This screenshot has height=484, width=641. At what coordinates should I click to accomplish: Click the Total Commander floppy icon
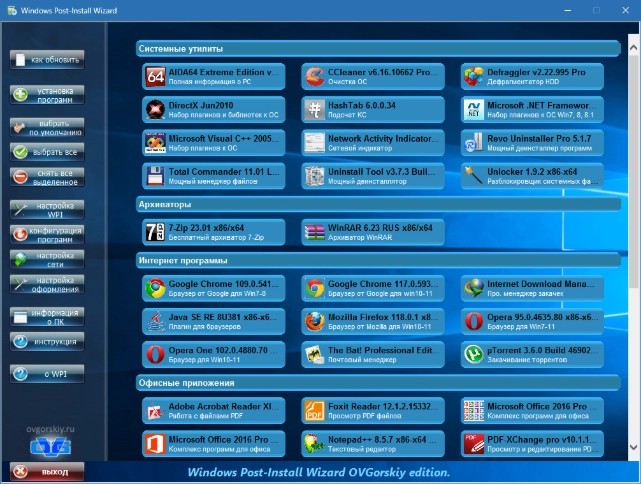(x=155, y=177)
